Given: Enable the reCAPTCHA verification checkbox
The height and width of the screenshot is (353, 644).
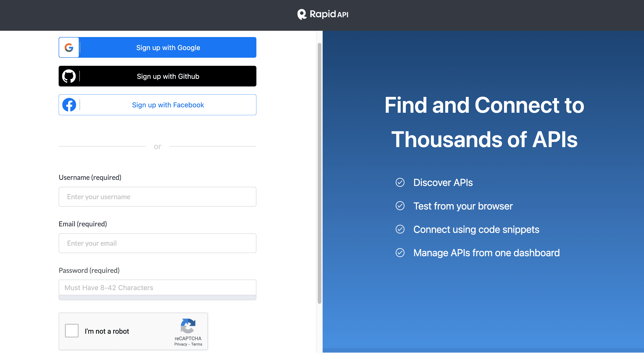Looking at the screenshot, I should click(x=72, y=332).
